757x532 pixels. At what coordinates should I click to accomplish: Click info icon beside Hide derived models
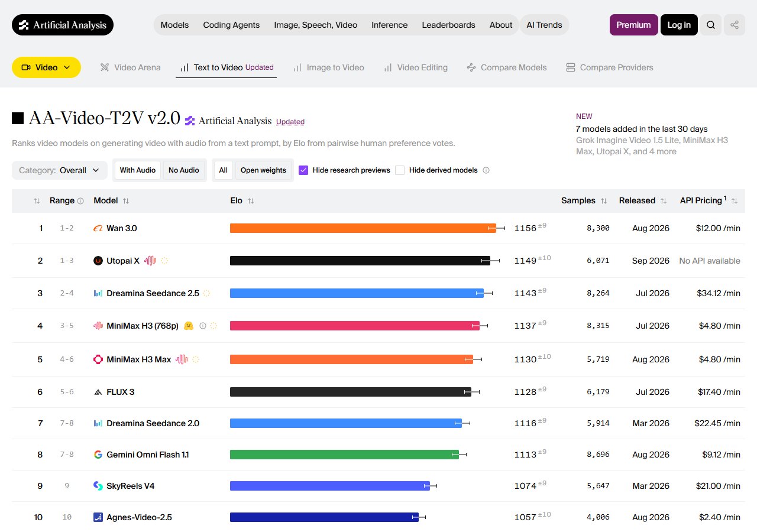click(486, 170)
